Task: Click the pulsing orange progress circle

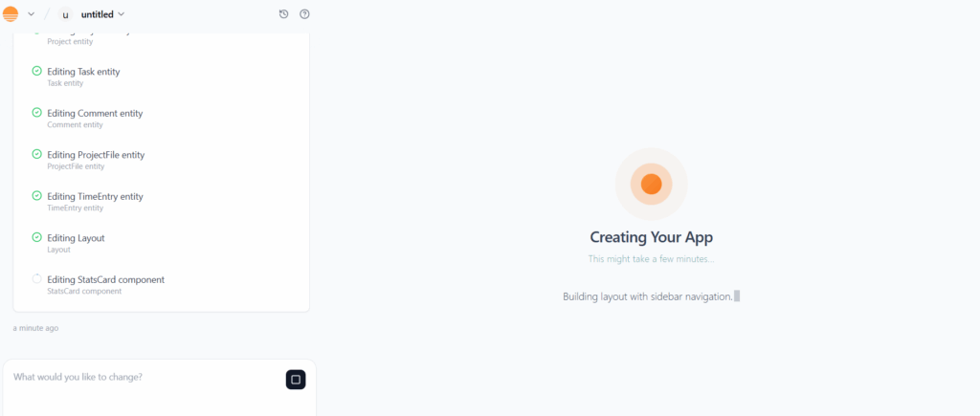Action: coord(651,184)
